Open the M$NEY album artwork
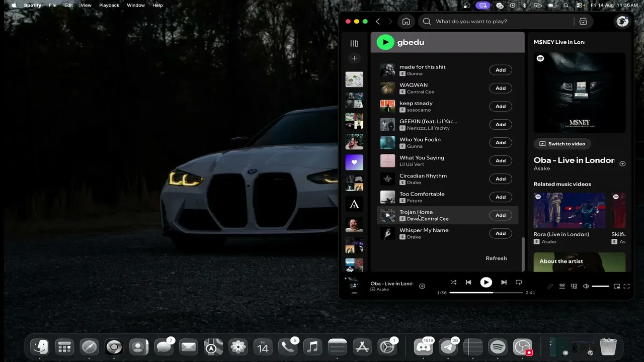This screenshot has height=362, width=644. pyautogui.click(x=580, y=93)
